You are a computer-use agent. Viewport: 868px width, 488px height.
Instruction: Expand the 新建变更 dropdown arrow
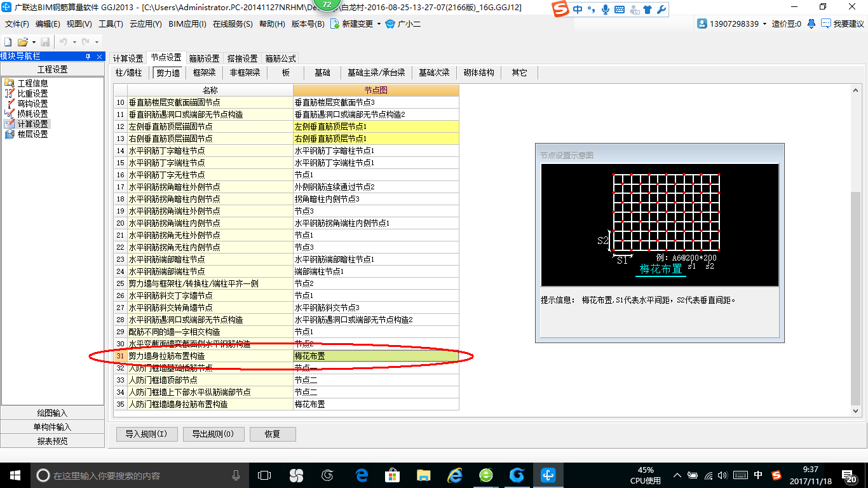(379, 24)
